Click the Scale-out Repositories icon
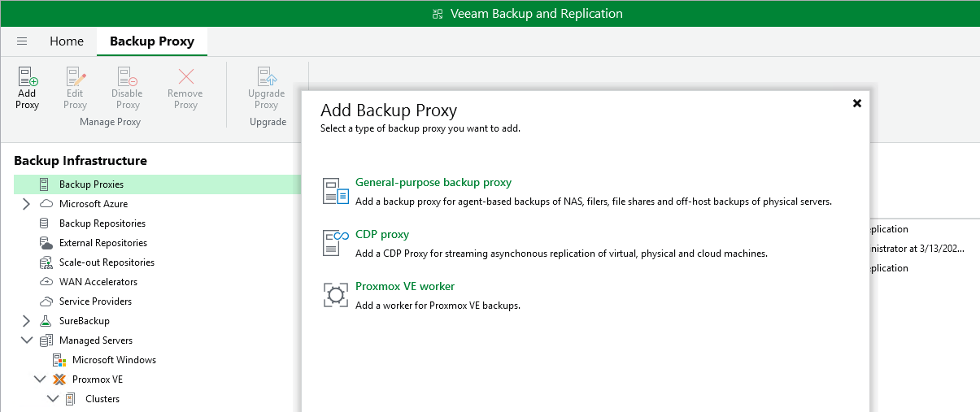Screen dimensions: 980x412 46,262
